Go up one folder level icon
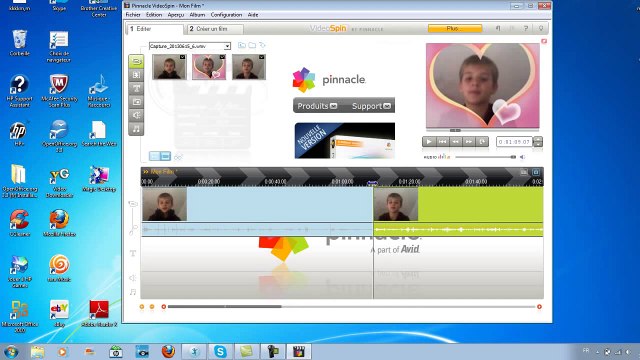Screen dimensions: 640x360 242,45
